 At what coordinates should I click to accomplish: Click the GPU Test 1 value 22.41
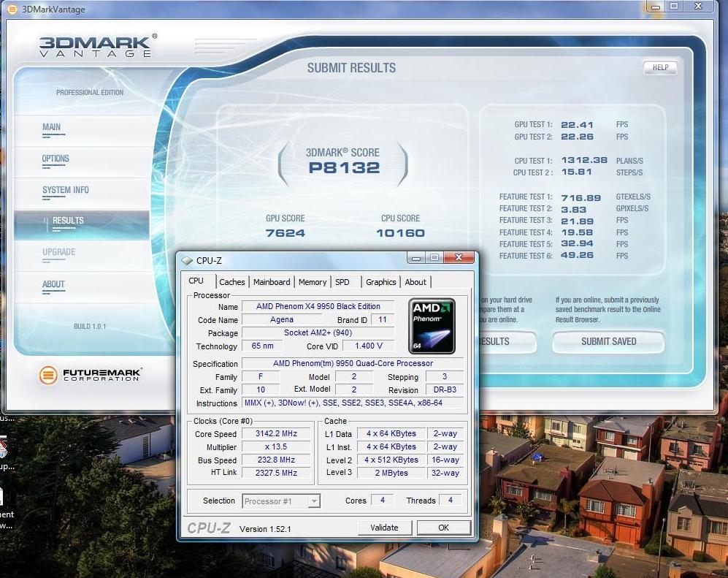(x=577, y=124)
